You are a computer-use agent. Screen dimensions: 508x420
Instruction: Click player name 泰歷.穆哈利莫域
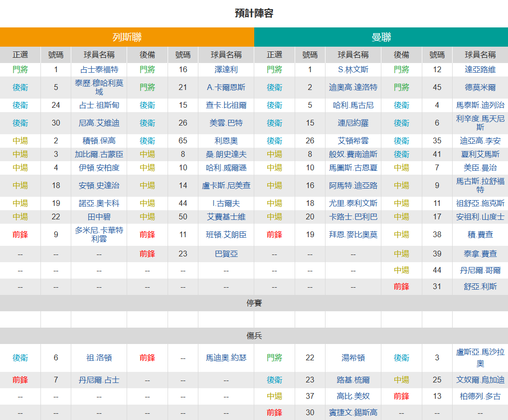pyautogui.click(x=99, y=88)
